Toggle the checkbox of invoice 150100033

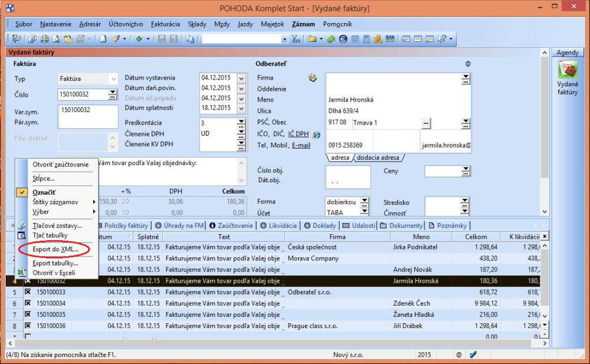click(x=28, y=291)
